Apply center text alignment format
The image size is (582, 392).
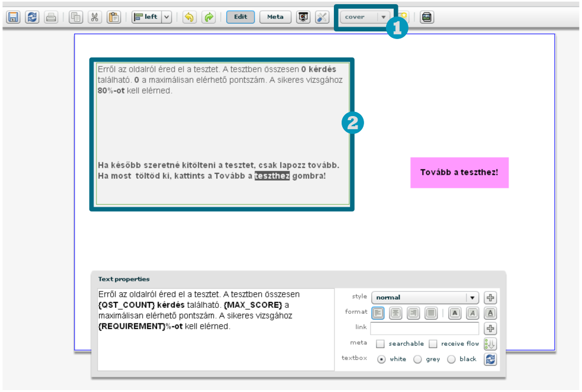395,313
